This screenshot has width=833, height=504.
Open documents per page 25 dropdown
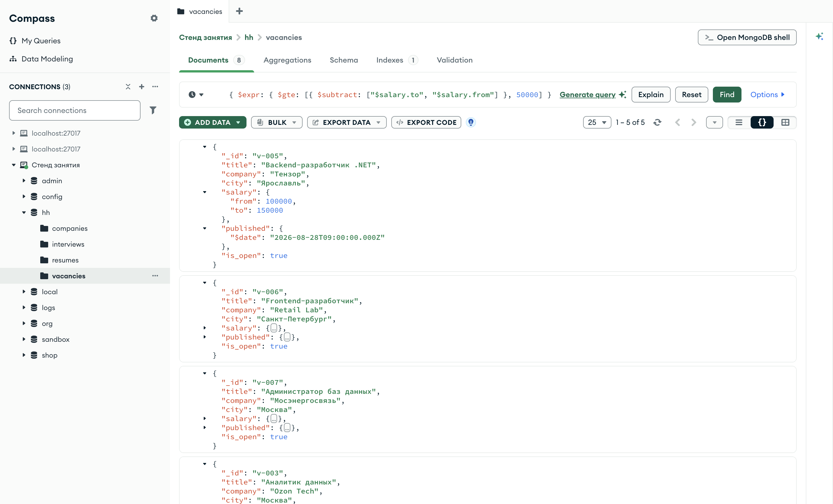pyautogui.click(x=597, y=122)
